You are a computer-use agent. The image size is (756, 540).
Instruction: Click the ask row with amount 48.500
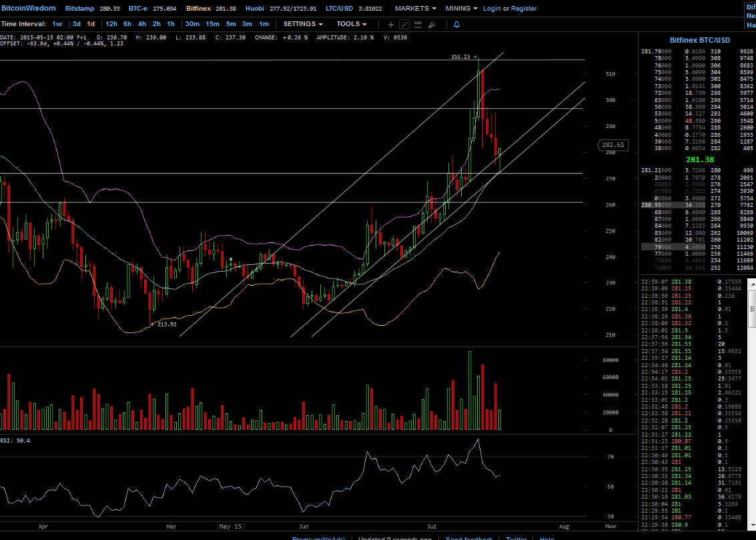pyautogui.click(x=673, y=121)
